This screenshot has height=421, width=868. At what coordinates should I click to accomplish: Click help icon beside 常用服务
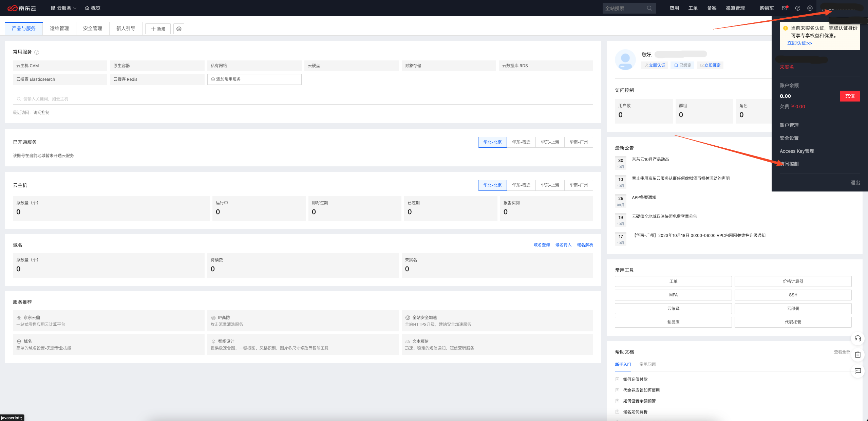coord(37,52)
